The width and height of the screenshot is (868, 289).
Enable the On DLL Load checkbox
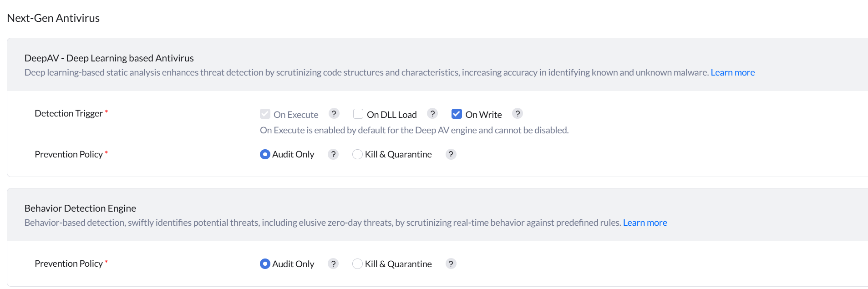[358, 114]
